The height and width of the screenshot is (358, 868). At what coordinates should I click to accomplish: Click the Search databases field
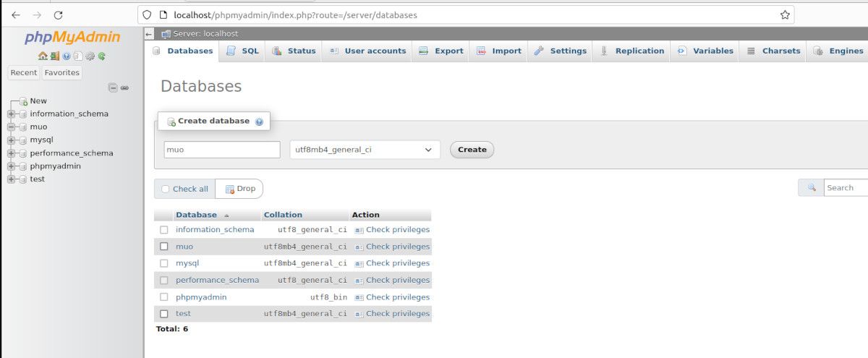point(846,188)
